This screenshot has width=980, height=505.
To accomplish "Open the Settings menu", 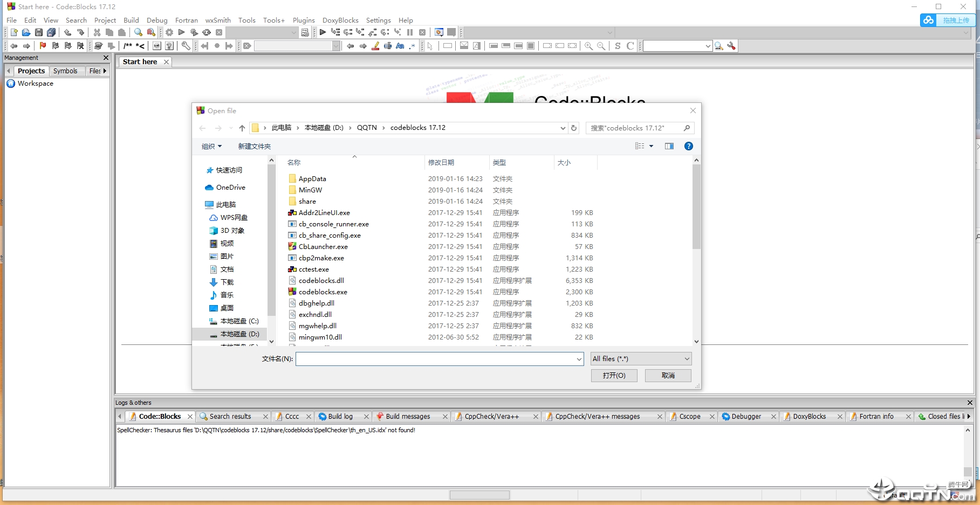I will pyautogui.click(x=379, y=20).
